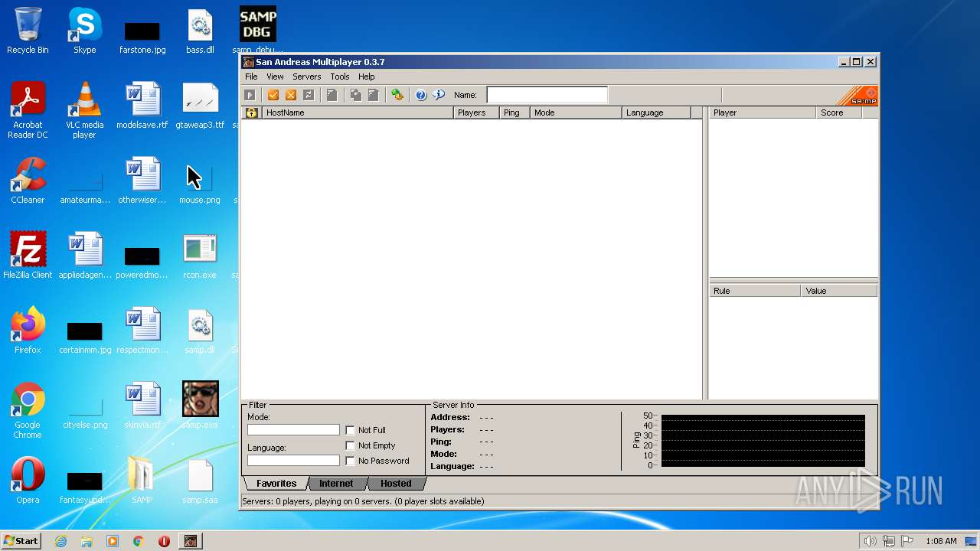Switch to the Favorites tab
This screenshot has width=980, height=551.
(276, 484)
